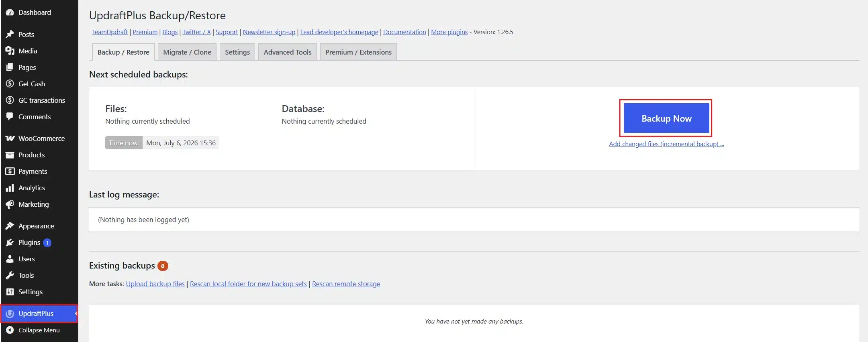Click the Backup Now button
The image size is (868, 342).
pos(666,118)
